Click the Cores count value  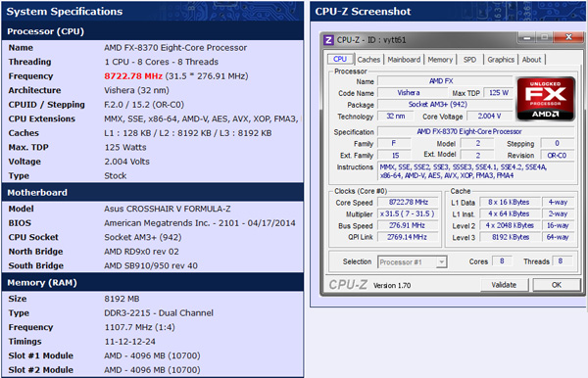[x=502, y=261]
